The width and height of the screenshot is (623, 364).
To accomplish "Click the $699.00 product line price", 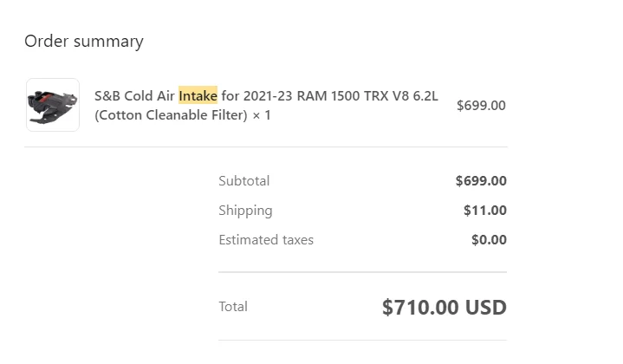I will [481, 105].
